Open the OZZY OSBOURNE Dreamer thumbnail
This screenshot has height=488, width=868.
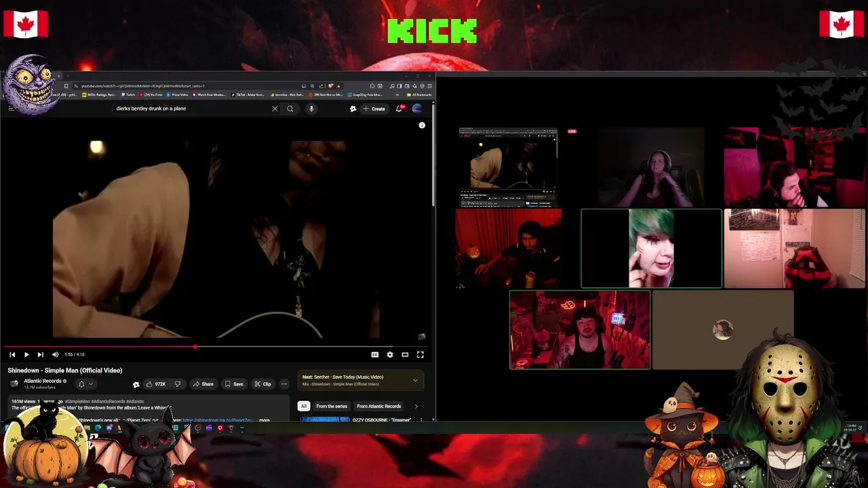325,420
